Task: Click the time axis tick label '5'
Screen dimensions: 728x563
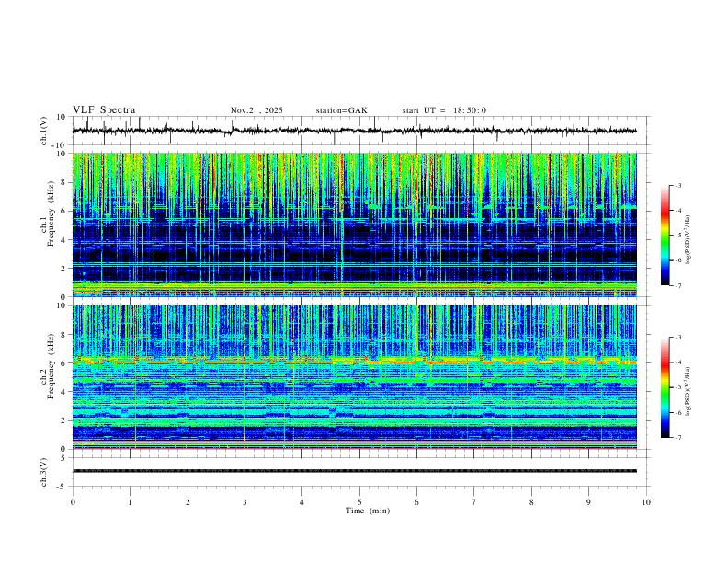Action: click(359, 502)
